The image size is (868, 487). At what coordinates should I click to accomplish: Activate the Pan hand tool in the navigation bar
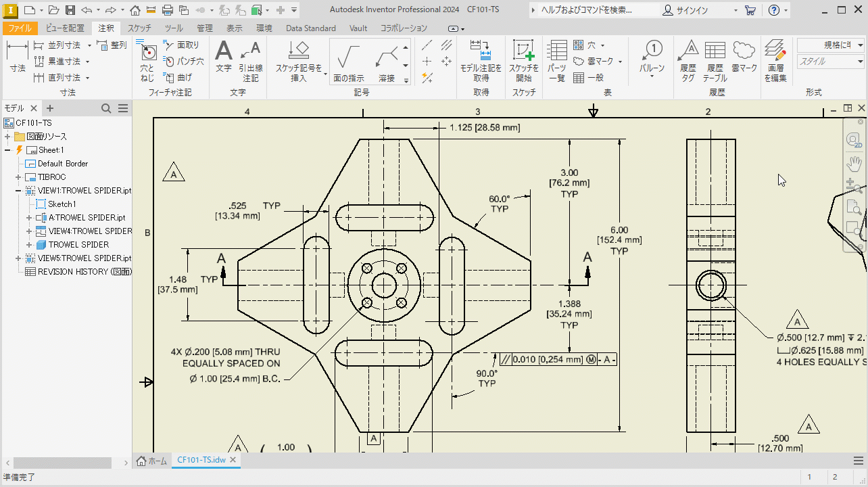pyautogui.click(x=854, y=164)
